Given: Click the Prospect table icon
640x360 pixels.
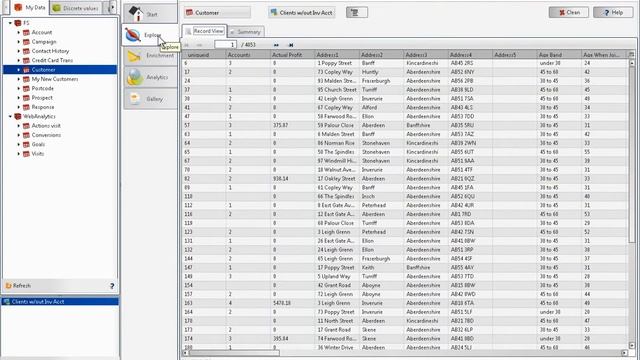Looking at the screenshot, I should [27, 98].
